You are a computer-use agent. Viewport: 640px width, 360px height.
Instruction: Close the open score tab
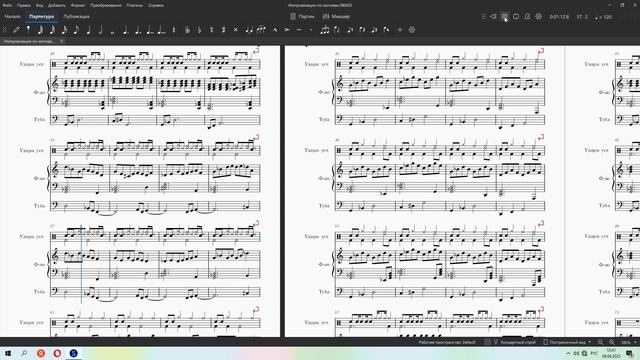click(62, 41)
